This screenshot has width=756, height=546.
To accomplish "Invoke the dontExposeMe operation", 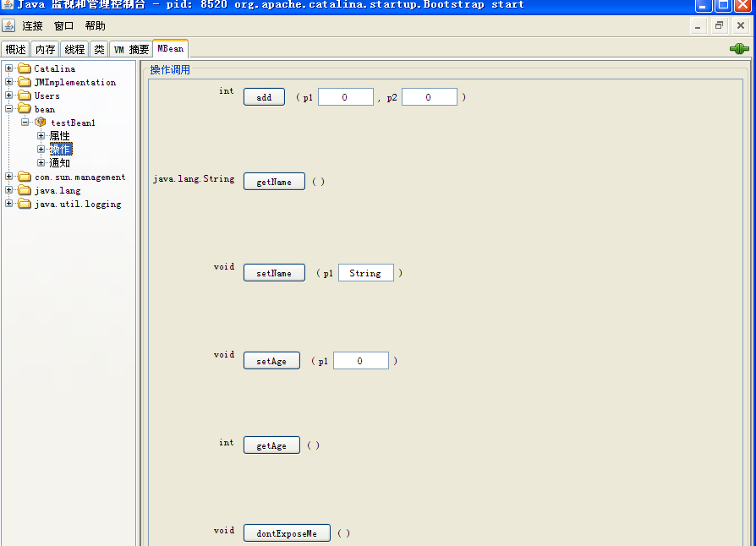I will click(287, 533).
